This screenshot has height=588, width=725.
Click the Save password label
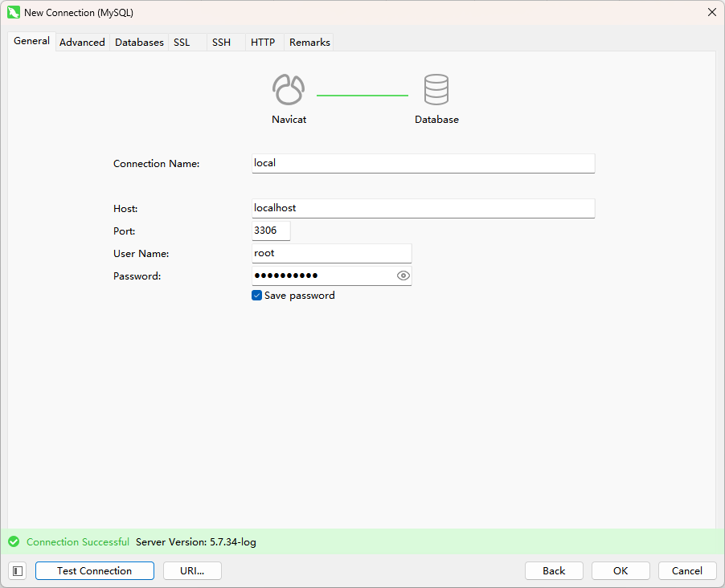[x=300, y=296]
